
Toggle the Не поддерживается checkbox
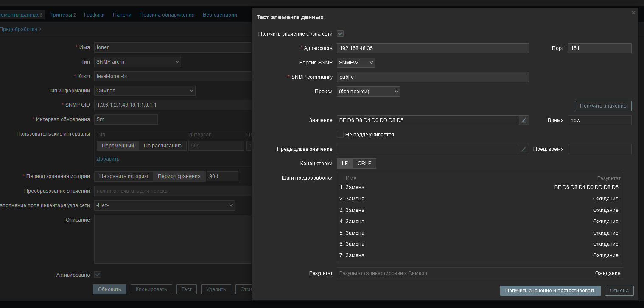(340, 135)
